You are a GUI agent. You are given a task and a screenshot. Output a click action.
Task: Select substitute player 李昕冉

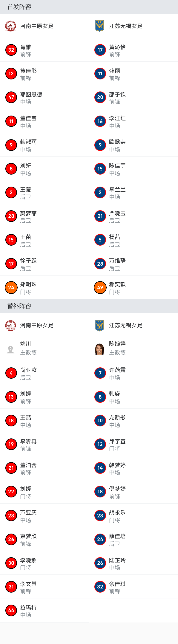[28, 441]
